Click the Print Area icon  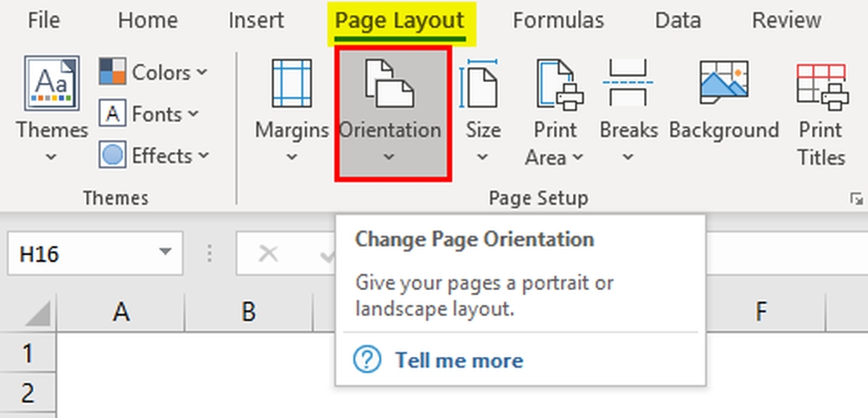tap(556, 84)
